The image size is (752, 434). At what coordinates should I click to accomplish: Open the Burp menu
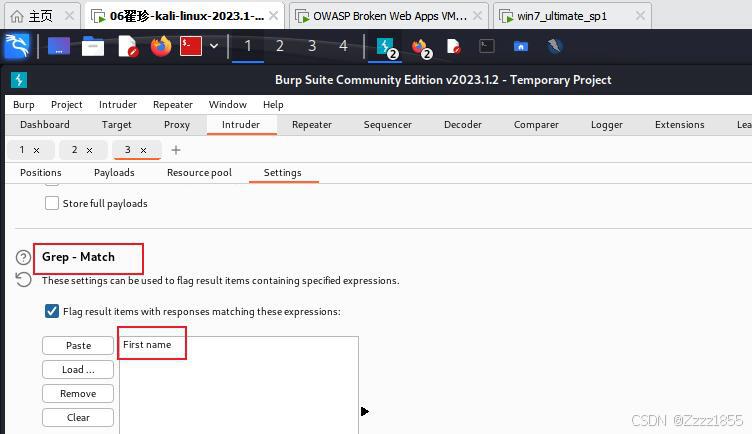click(24, 105)
